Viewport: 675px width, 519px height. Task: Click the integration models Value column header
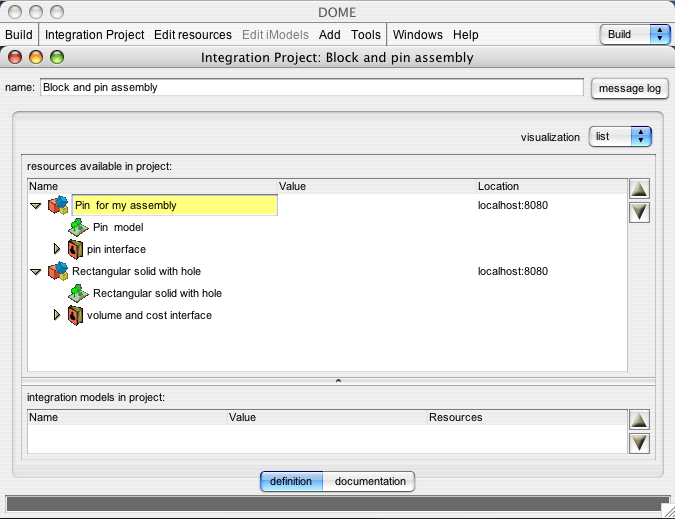(327, 417)
